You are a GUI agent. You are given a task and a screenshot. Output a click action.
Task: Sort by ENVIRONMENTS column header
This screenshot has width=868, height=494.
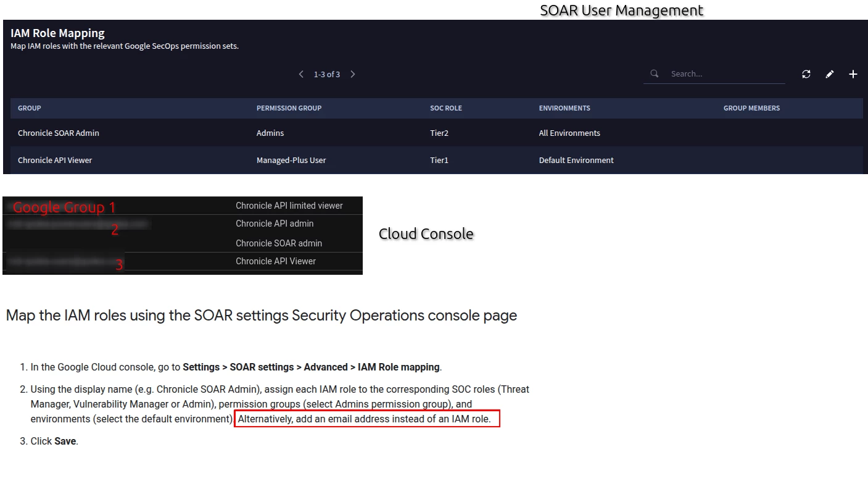tap(564, 108)
